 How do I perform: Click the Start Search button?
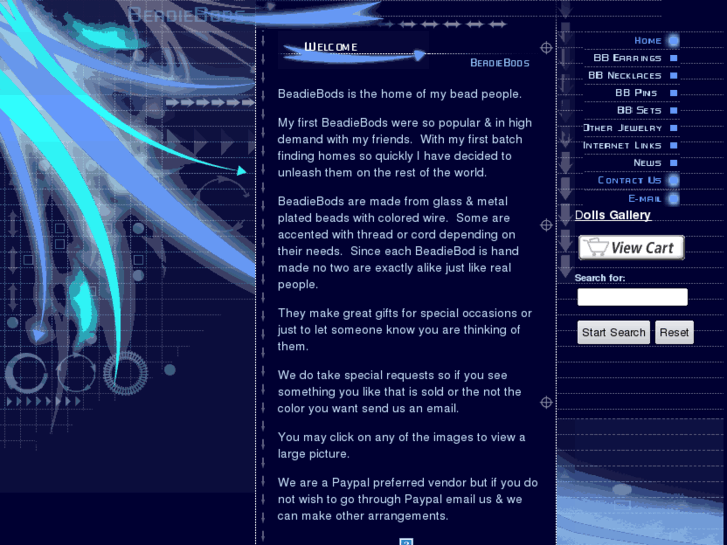coord(613,333)
